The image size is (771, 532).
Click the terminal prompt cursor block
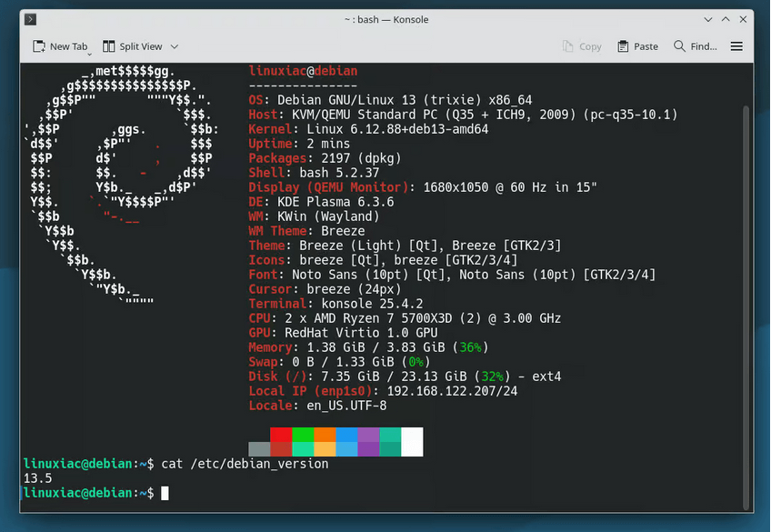point(165,493)
